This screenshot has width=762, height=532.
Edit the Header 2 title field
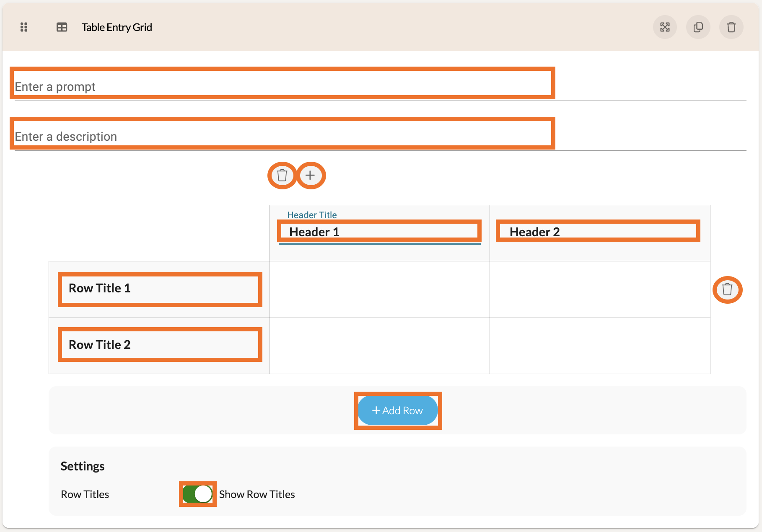click(598, 232)
